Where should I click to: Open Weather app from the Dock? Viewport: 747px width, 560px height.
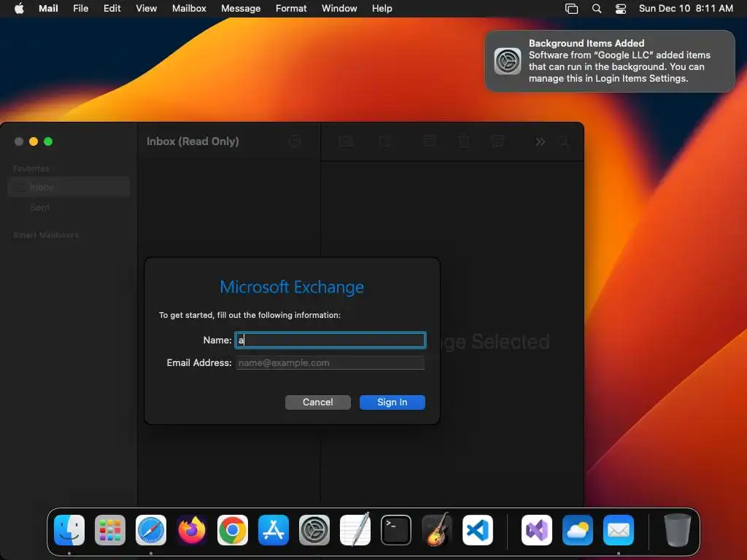[578, 530]
